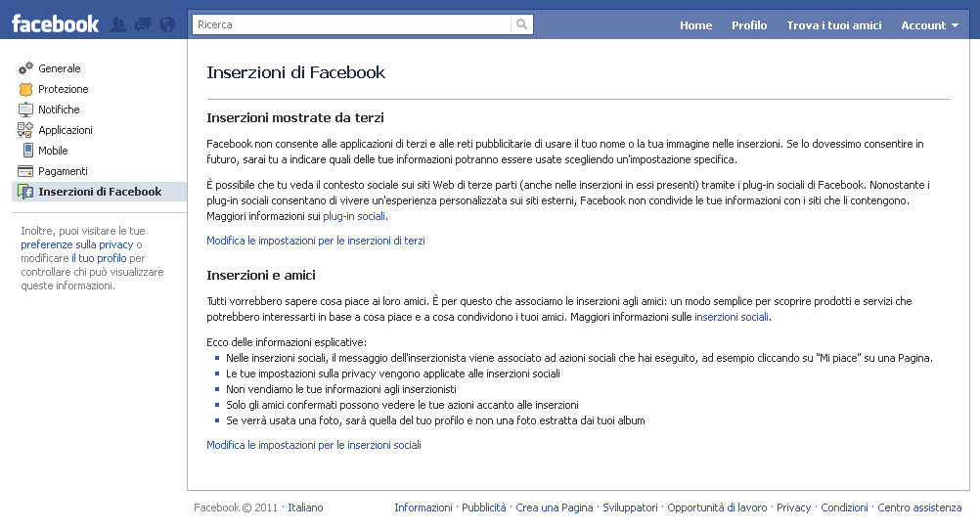
Task: Click the Inserzioni mostrate da terzi heading
Action: pos(295,117)
